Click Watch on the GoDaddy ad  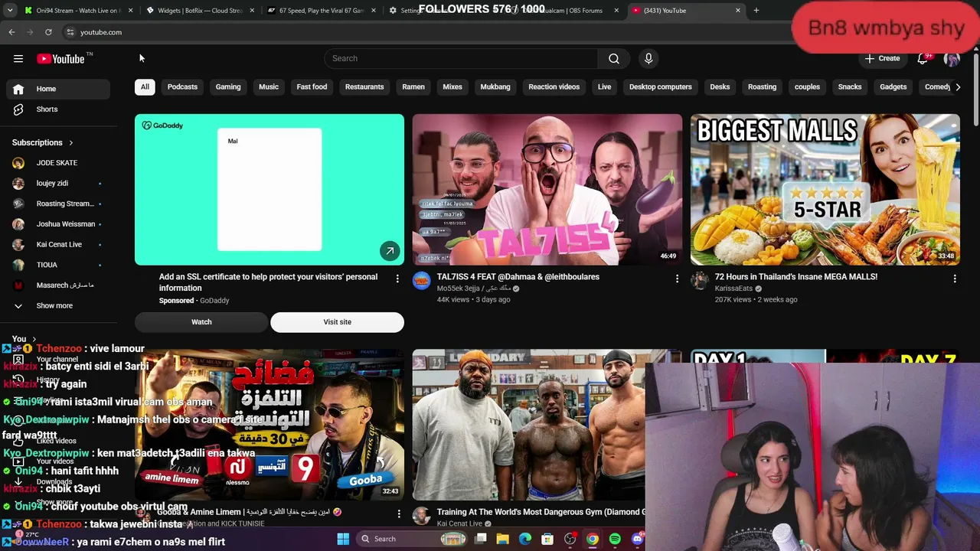point(201,322)
